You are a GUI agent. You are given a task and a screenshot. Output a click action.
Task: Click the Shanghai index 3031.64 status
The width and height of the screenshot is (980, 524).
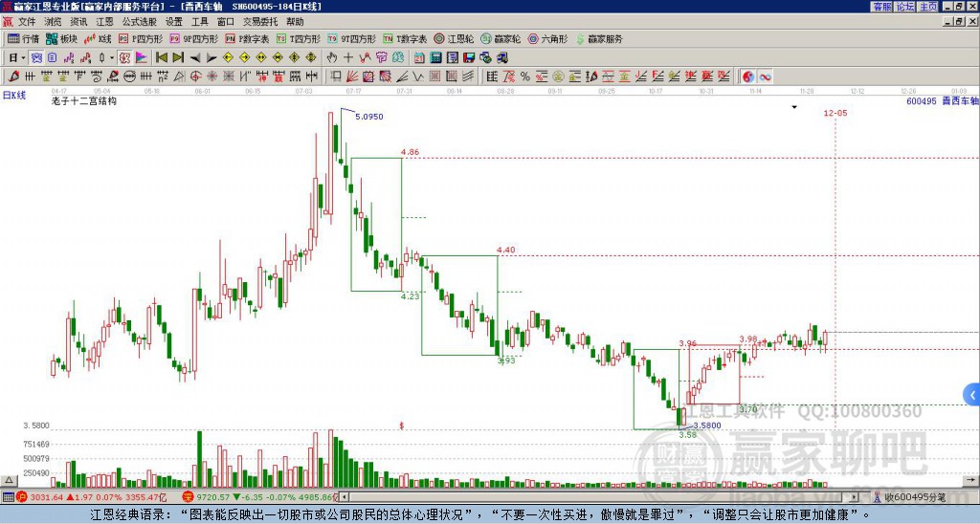(x=92, y=497)
